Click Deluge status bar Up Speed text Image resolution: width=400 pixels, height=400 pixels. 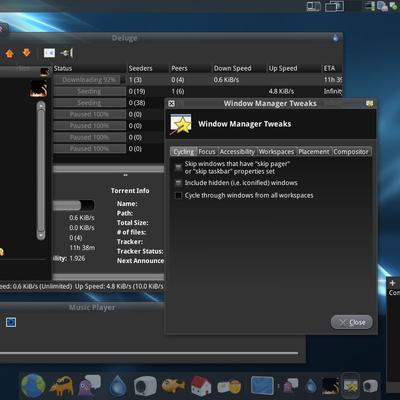(119, 286)
